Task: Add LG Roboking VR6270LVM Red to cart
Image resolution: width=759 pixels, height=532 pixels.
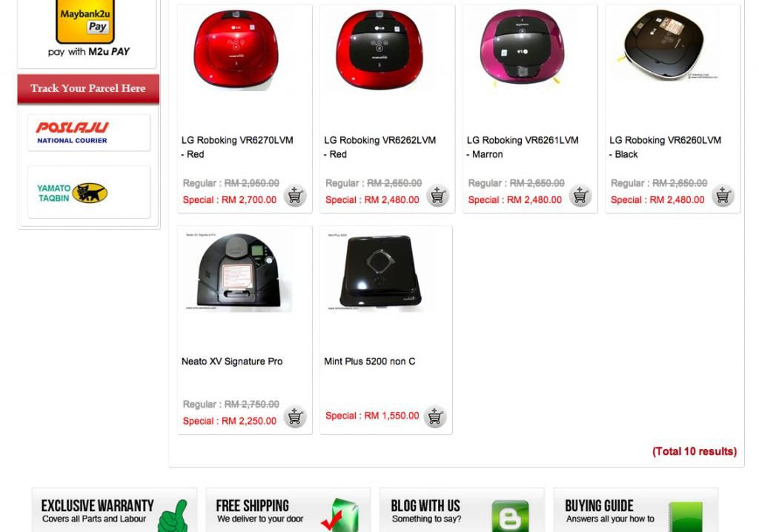Action: tap(295, 196)
